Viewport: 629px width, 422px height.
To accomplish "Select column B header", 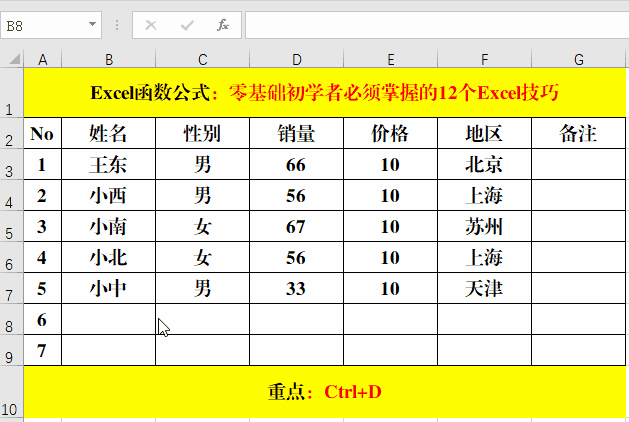I will click(x=108, y=59).
